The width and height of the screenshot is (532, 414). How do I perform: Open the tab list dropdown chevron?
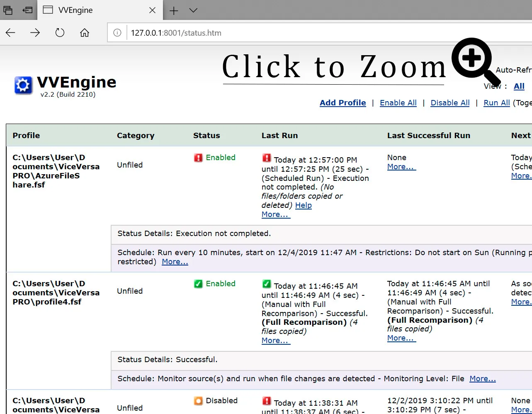pyautogui.click(x=193, y=10)
